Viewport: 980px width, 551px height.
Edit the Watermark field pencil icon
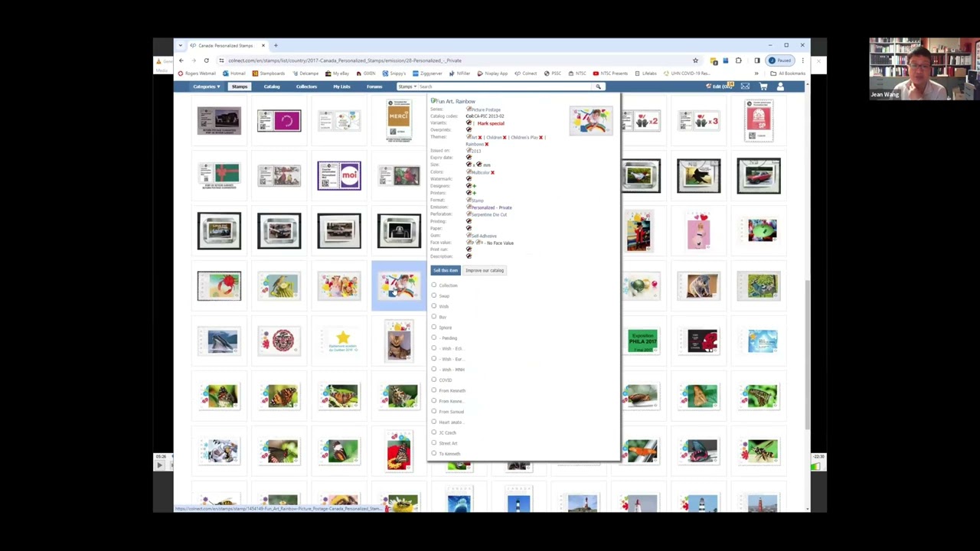[469, 179]
